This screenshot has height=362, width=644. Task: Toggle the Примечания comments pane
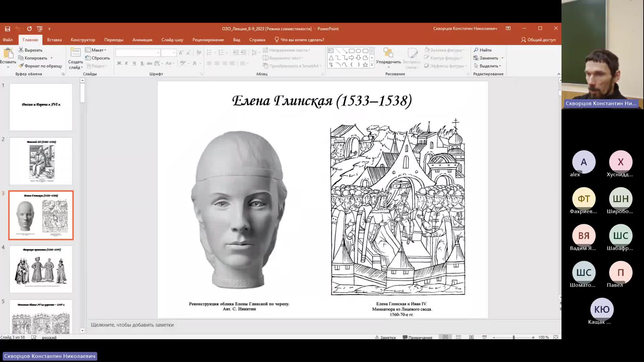(418, 338)
